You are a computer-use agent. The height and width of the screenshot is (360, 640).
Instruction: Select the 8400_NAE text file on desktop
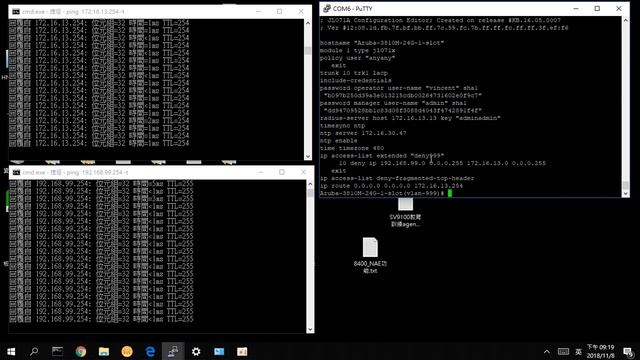pyautogui.click(x=370, y=255)
